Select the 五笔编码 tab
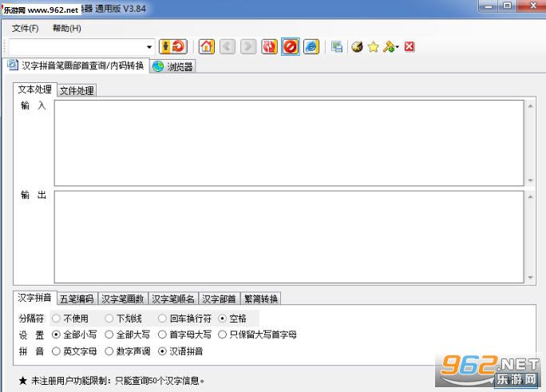546x392 pixels. [x=77, y=299]
